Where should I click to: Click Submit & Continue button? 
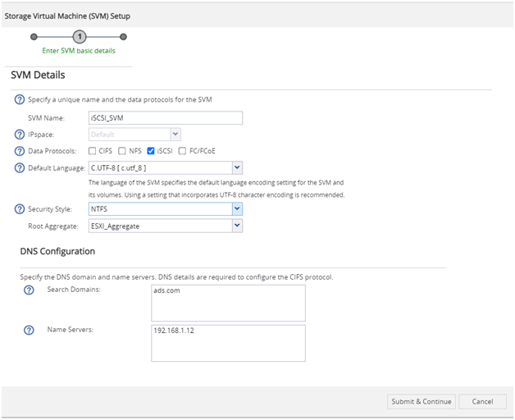421,402
